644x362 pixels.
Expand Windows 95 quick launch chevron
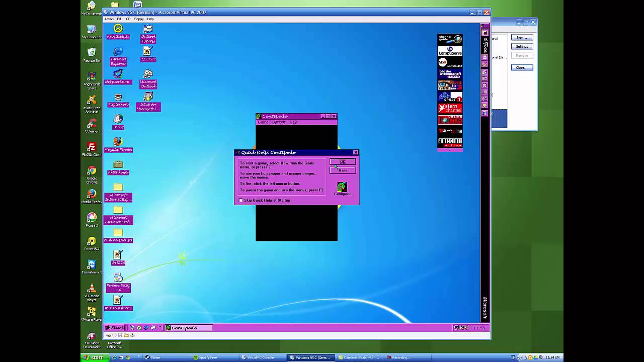160,327
